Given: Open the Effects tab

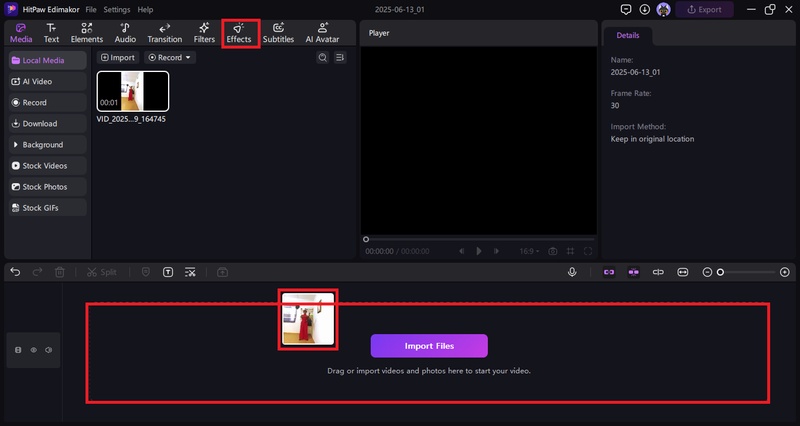Looking at the screenshot, I should (x=239, y=33).
